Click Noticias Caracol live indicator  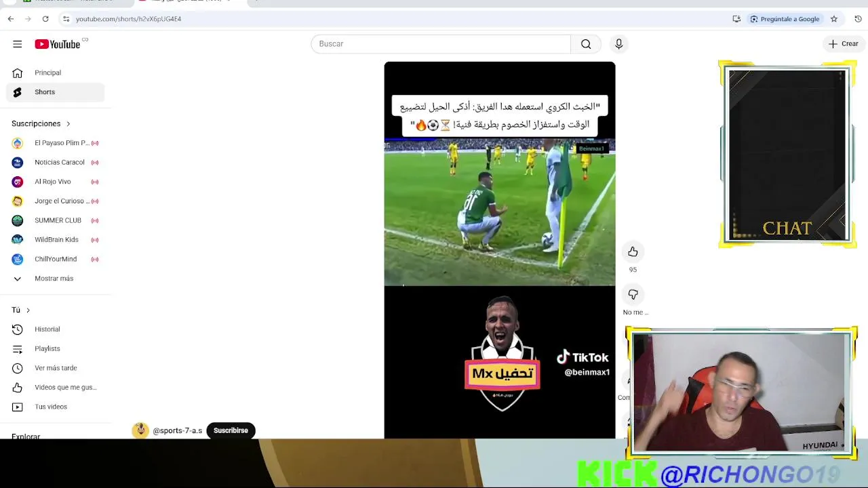point(95,163)
